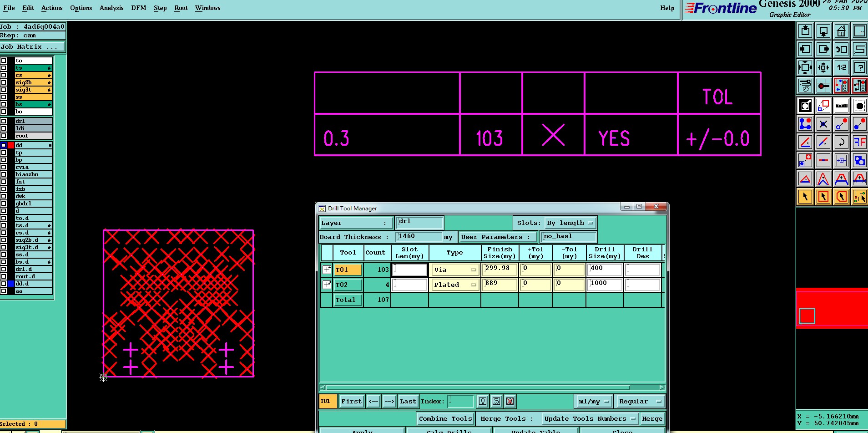The image size is (868, 433).
Task: Open the Plated type dropdown for T02
Action: (454, 285)
